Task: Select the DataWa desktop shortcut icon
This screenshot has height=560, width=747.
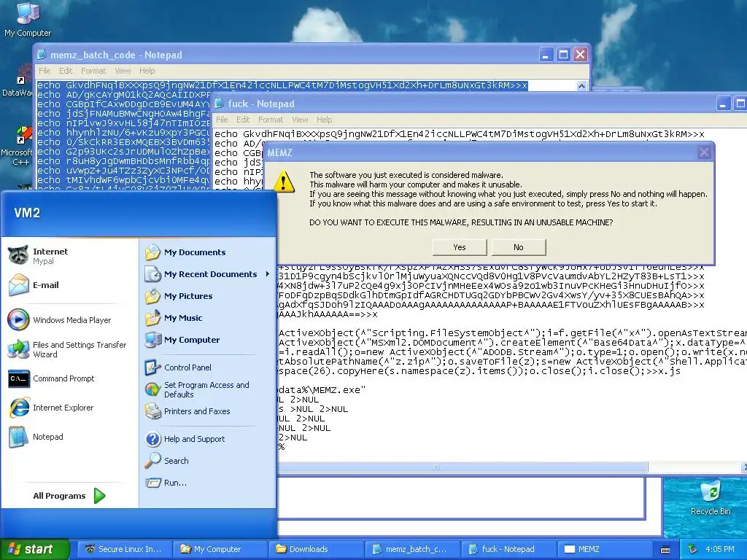Action: tap(18, 81)
